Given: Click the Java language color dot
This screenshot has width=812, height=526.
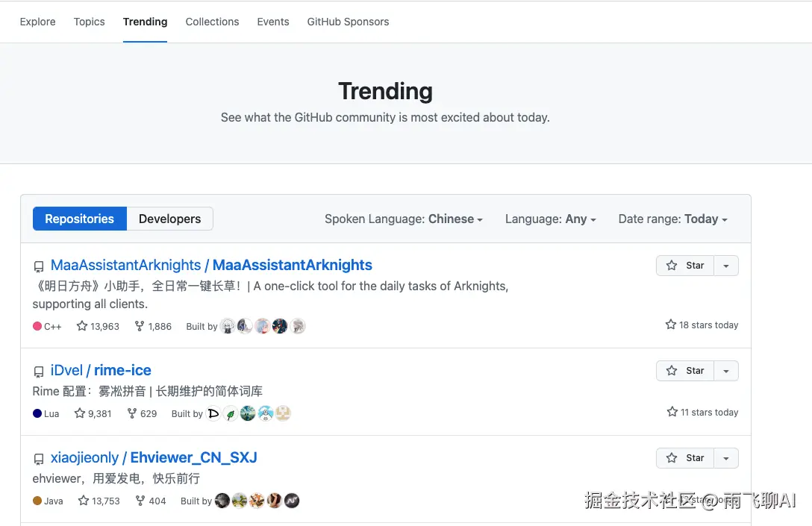Looking at the screenshot, I should point(37,501).
